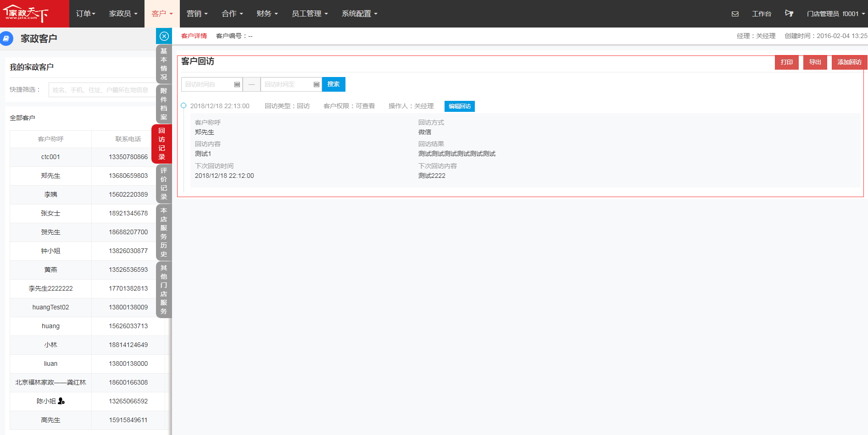Select customer row 李先生2222222
This screenshot has height=435, width=868.
(x=87, y=288)
